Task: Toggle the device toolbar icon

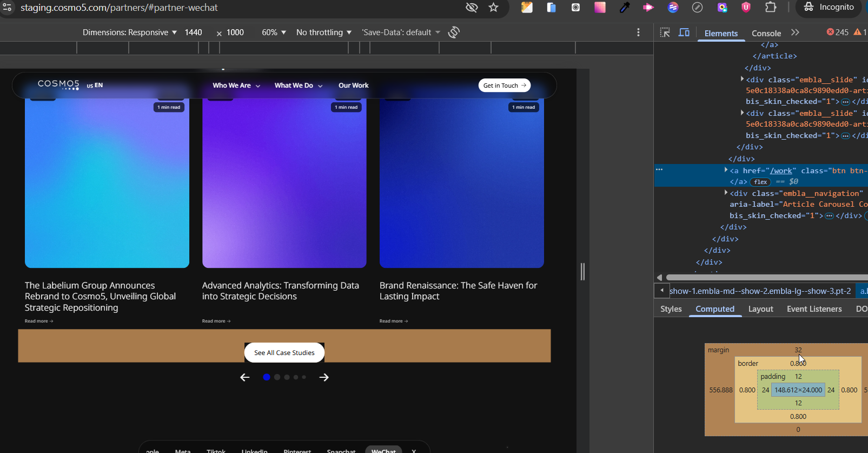Action: coord(684,32)
